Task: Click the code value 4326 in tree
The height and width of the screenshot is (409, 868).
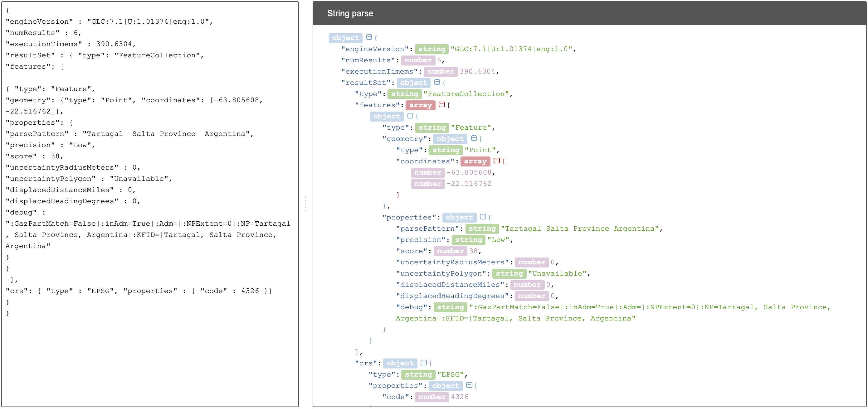Action: point(460,397)
